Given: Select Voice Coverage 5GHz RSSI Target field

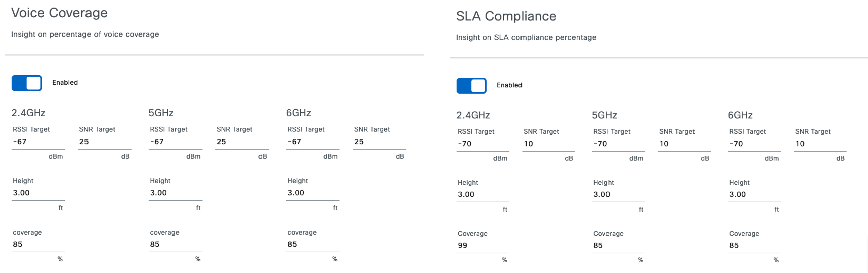Looking at the screenshot, I should point(175,142).
